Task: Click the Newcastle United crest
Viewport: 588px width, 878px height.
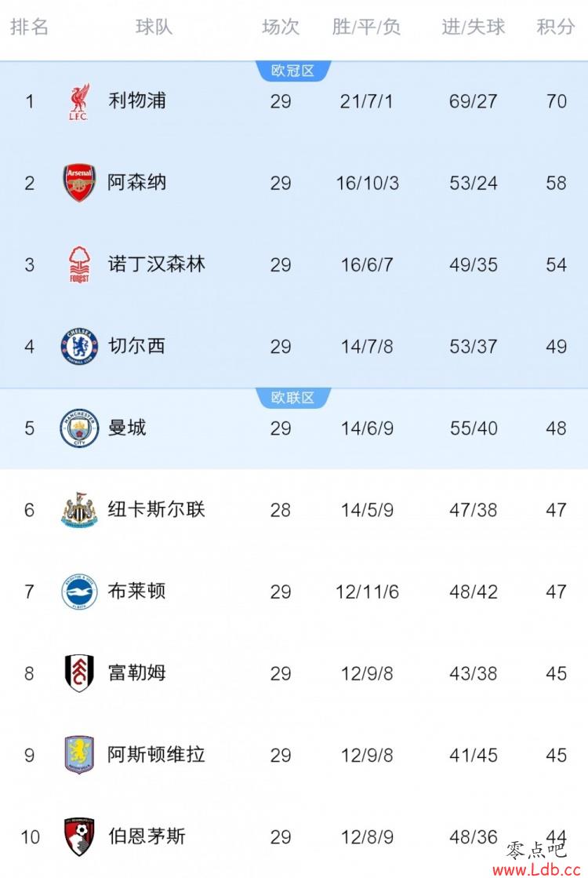Action: (x=79, y=509)
